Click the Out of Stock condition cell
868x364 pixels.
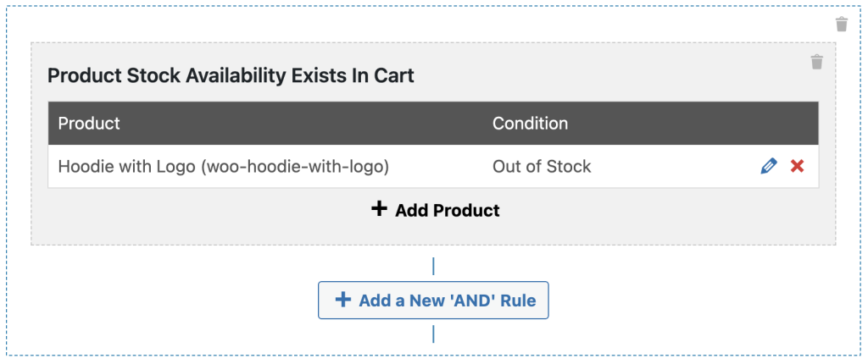click(542, 167)
